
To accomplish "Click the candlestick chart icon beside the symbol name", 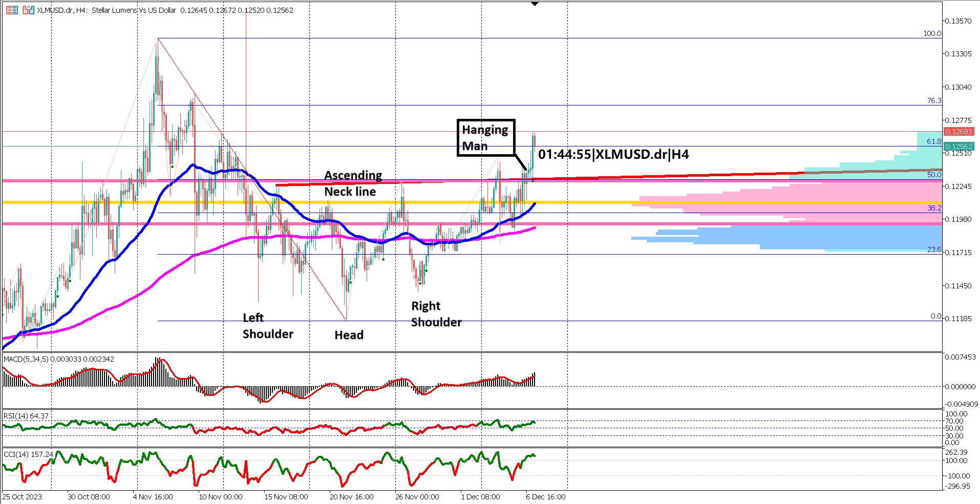I will (27, 10).
